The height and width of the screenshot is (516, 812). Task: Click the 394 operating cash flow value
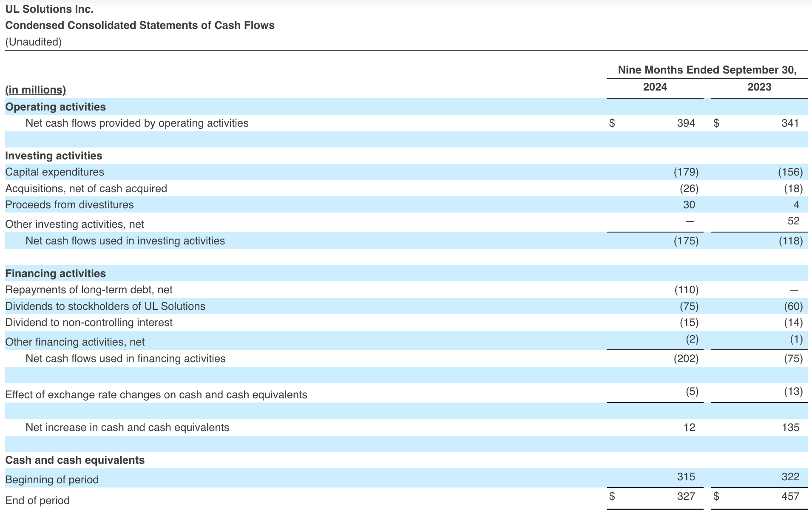[x=686, y=123]
